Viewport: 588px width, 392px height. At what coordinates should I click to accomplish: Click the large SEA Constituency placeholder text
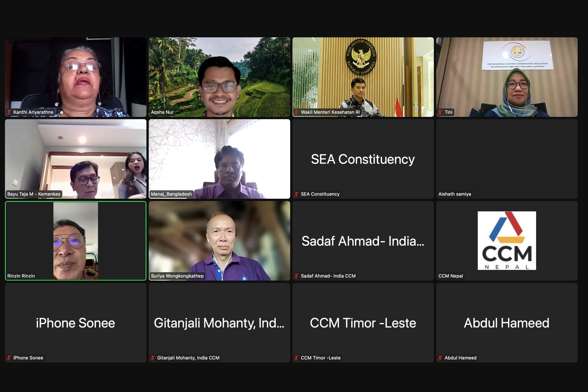pos(363,159)
